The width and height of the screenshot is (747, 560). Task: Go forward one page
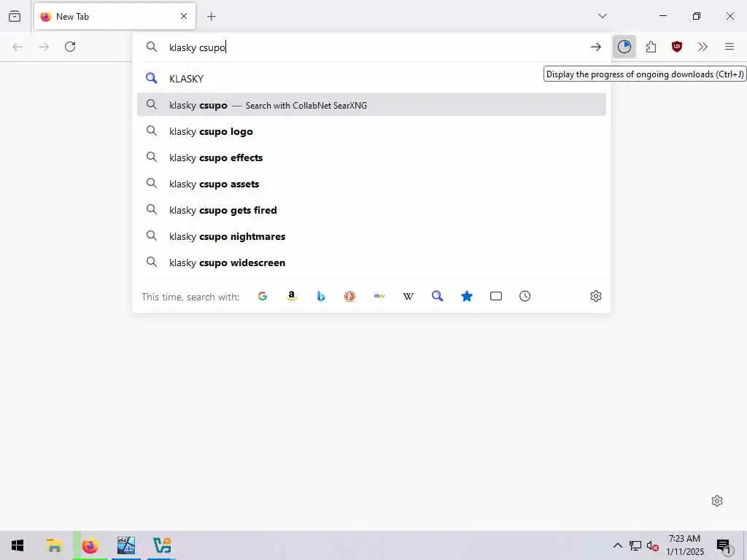pyautogui.click(x=44, y=47)
